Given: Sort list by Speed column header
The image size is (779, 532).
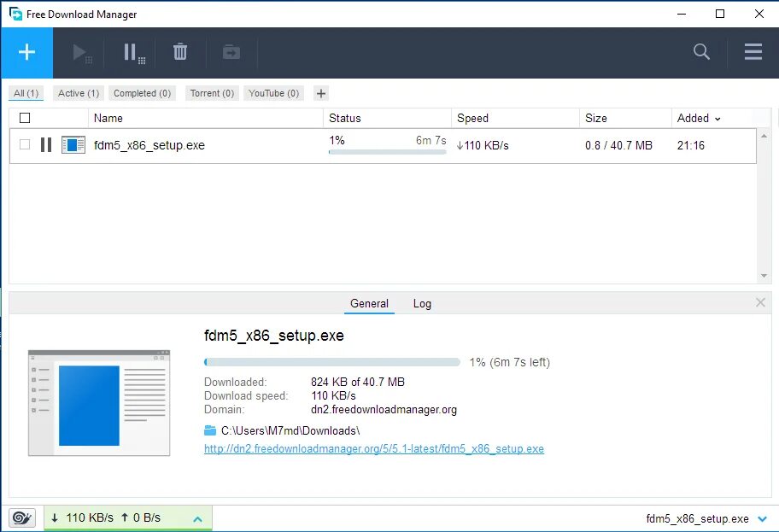Looking at the screenshot, I should pos(516,118).
